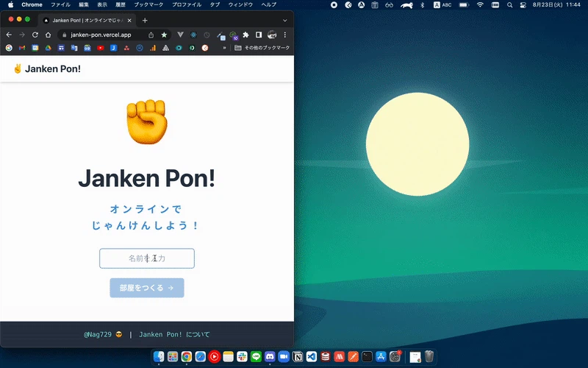588x368 pixels.
Task: Open the Chrome extensions puzzle icon
Action: pyautogui.click(x=245, y=35)
